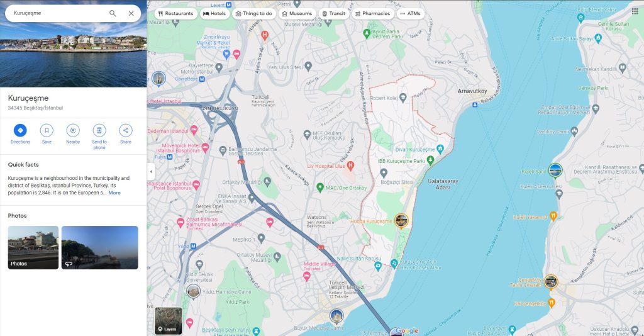Click the İBB Kuruçeşme Parkı pin
Image resolution: width=644 pixels, height=336 pixels.
430,160
